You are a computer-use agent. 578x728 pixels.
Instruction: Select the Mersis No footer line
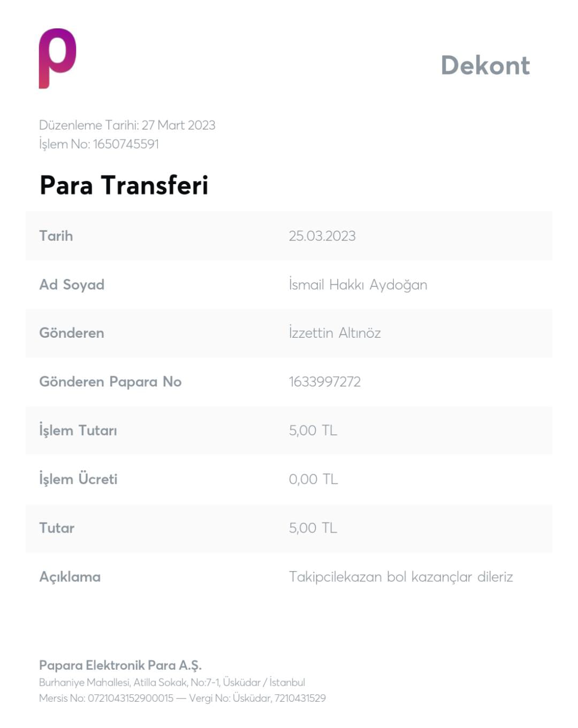pyautogui.click(x=182, y=698)
